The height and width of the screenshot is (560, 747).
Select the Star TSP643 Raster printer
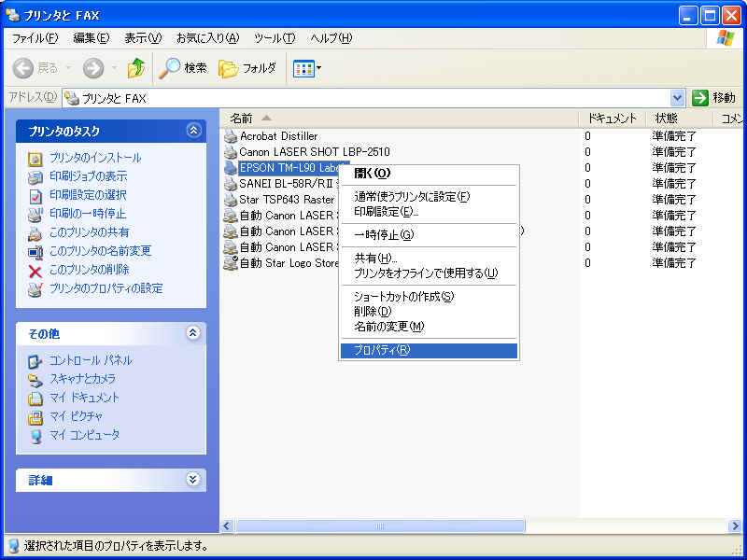288,200
